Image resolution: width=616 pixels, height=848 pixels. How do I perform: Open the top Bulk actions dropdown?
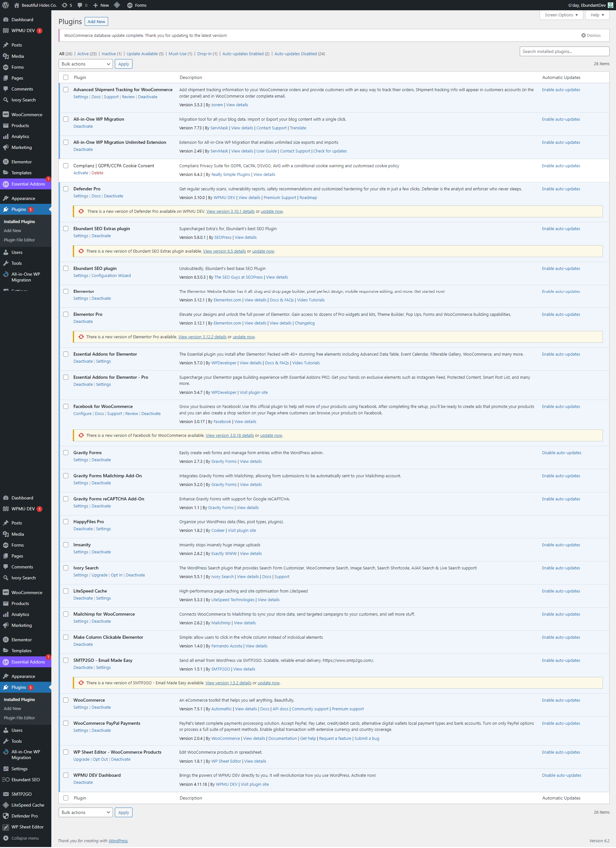(86, 64)
